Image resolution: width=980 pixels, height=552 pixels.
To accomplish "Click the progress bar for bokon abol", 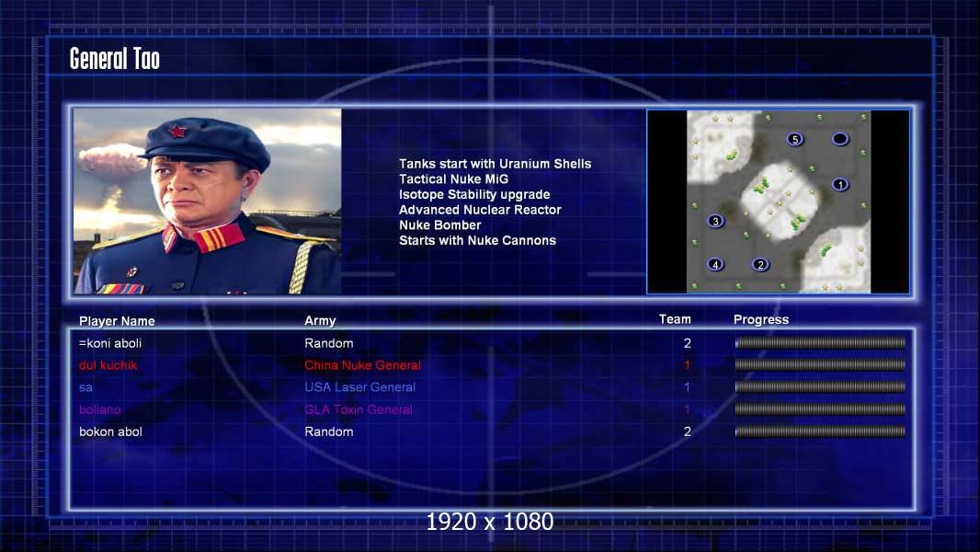I will click(820, 431).
